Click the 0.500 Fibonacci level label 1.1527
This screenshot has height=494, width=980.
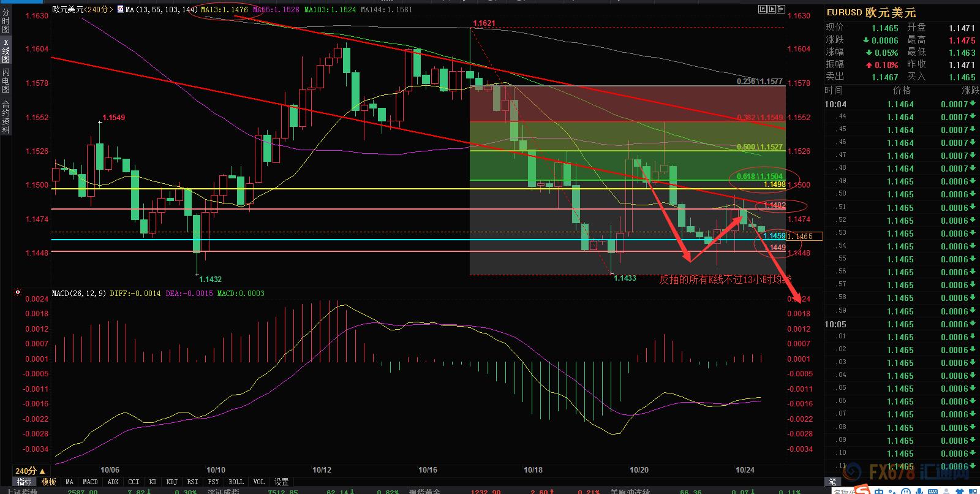[x=759, y=147]
